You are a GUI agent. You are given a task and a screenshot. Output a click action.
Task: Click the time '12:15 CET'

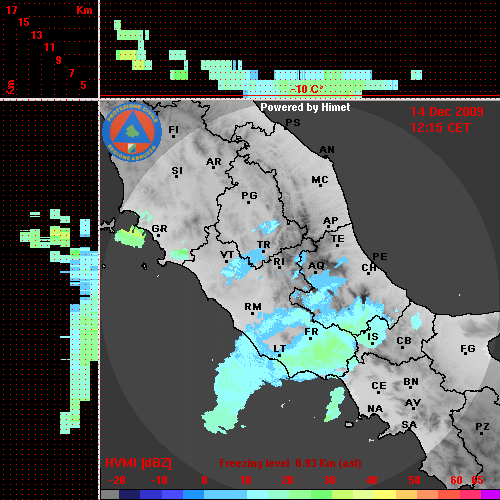440,128
